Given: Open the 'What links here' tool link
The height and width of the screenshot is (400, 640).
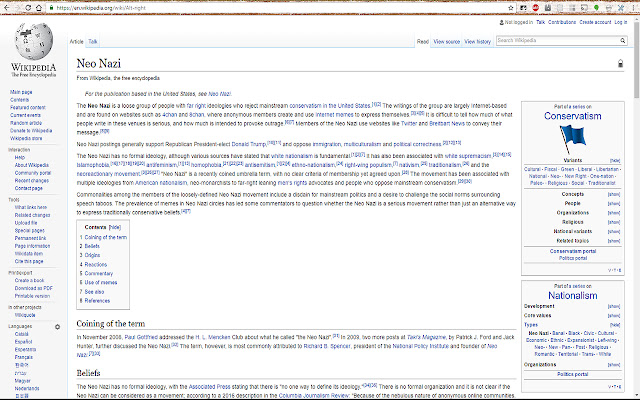Looking at the screenshot, I should coord(31,207).
